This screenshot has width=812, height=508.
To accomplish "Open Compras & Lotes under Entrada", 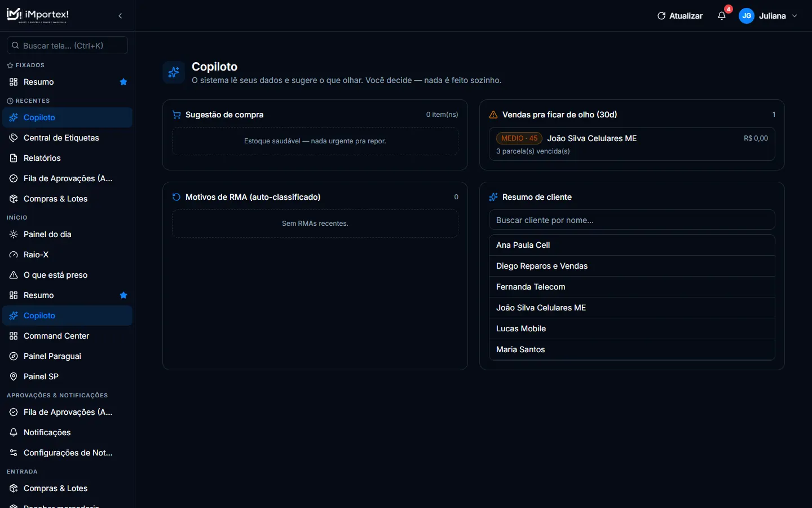I will (67, 488).
